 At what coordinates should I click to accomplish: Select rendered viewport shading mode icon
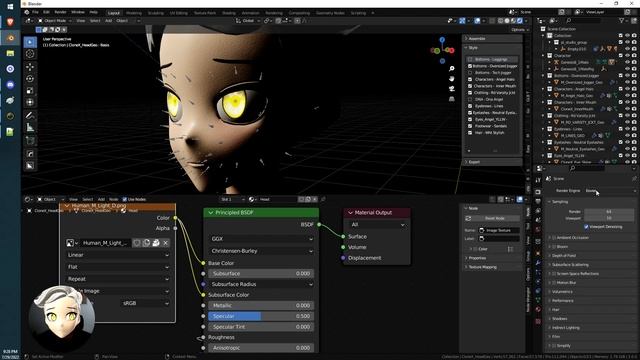coord(520,20)
